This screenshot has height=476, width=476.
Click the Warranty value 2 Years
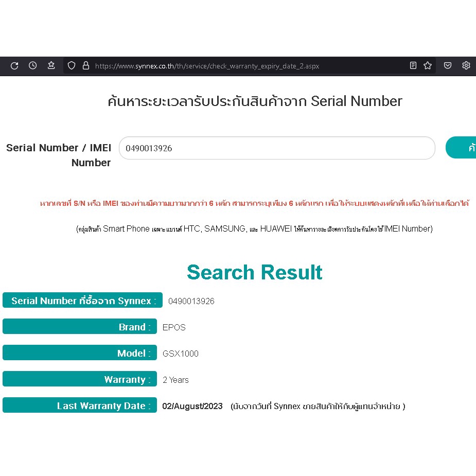(175, 380)
